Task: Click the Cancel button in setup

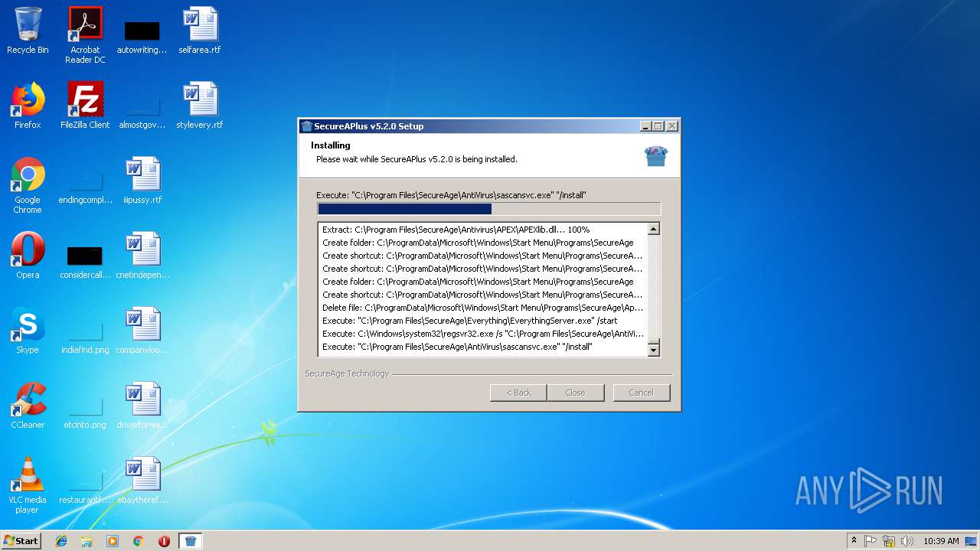Action: point(641,393)
